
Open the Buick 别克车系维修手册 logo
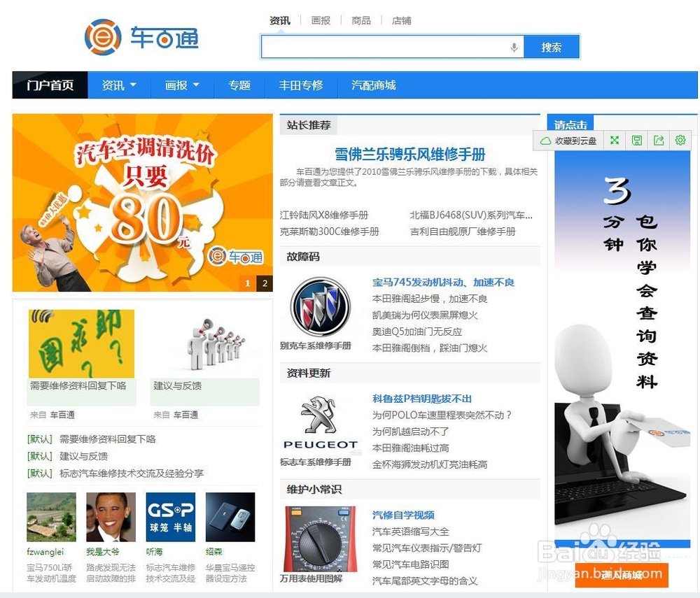click(x=321, y=307)
